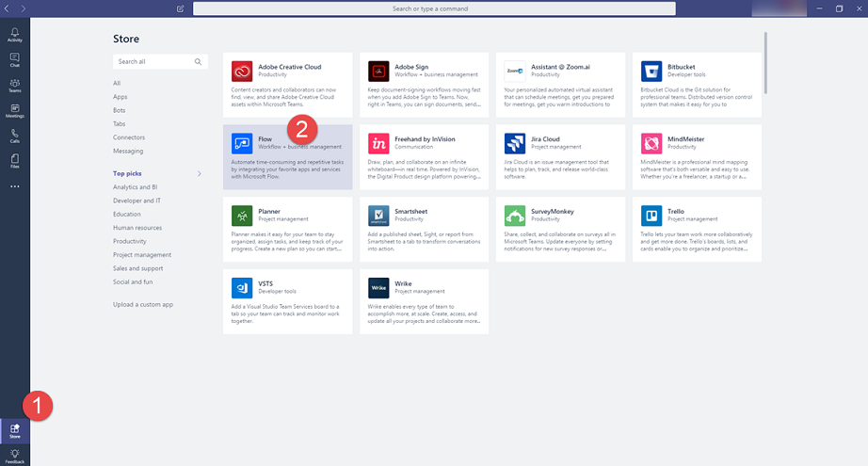Open the Trello app icon

coord(653,217)
